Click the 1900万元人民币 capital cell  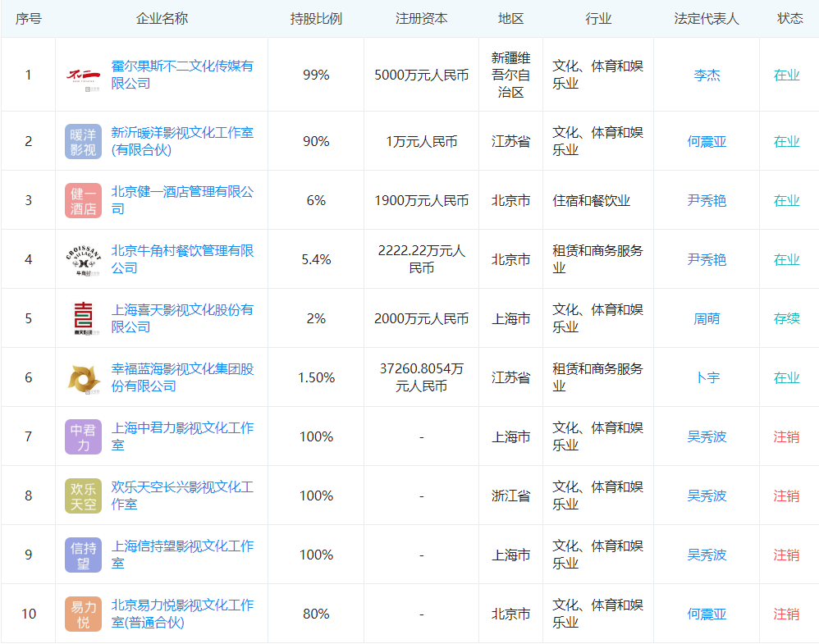(422, 200)
